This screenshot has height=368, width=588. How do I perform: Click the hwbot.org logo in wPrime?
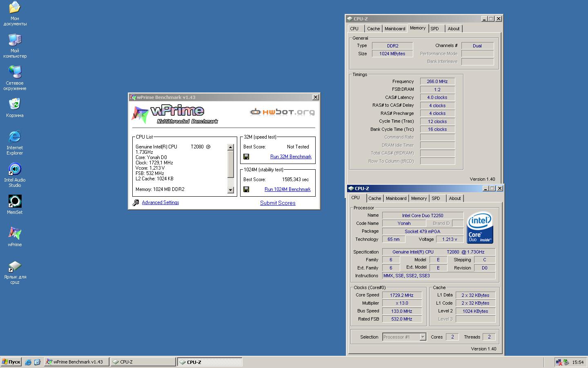tap(282, 112)
